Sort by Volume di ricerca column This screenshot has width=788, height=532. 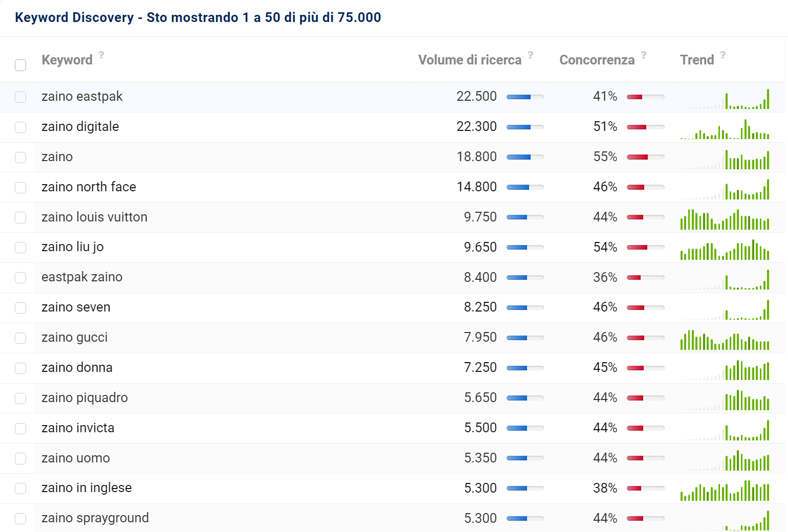click(470, 60)
